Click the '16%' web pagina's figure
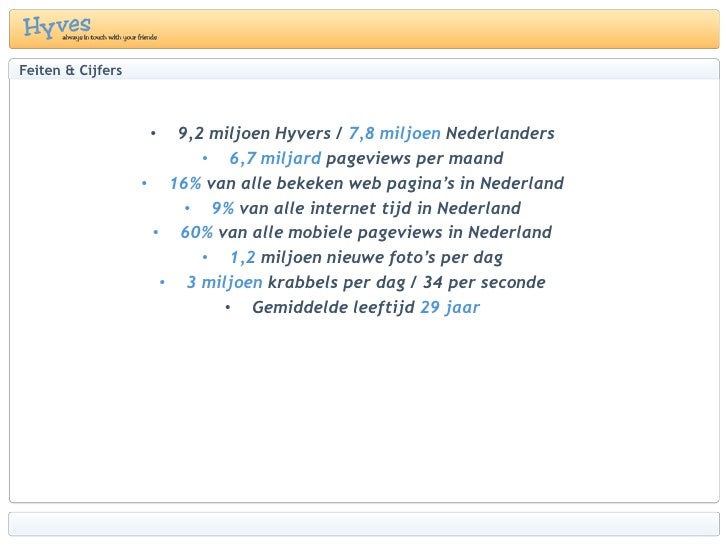 [x=185, y=183]
